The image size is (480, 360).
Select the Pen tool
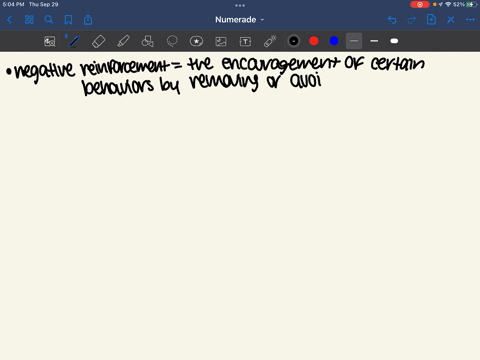point(74,41)
